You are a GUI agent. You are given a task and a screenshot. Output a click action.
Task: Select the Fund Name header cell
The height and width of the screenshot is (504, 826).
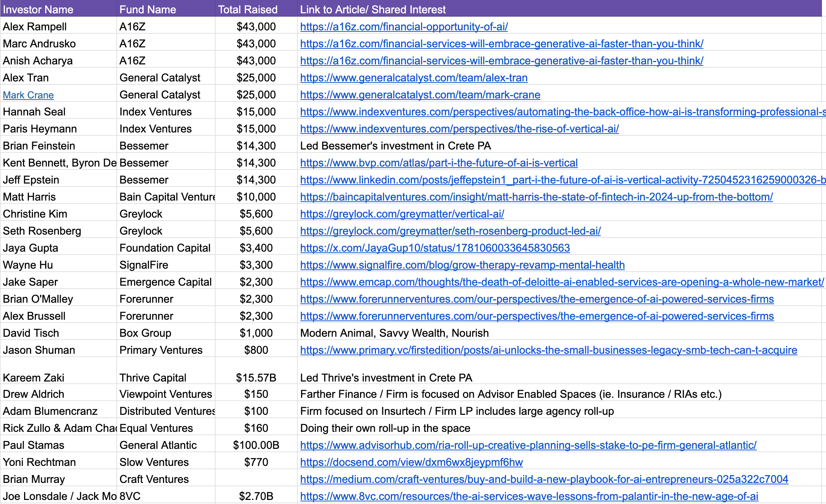tap(166, 9)
